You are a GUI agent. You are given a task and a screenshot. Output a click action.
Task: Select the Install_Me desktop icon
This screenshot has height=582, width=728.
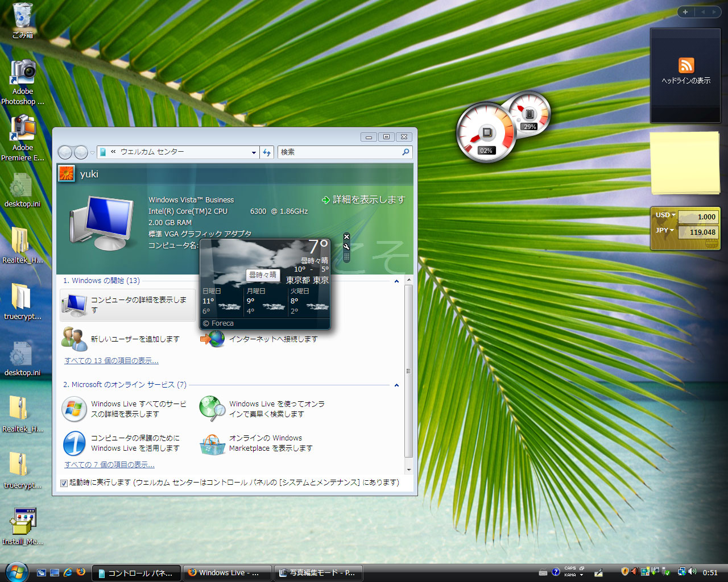coord(23,526)
